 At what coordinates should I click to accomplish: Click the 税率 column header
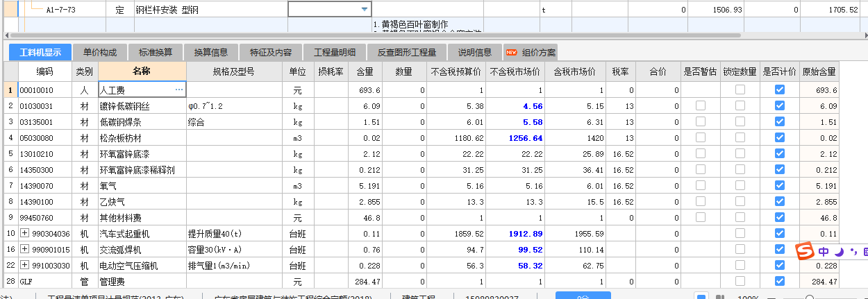coord(620,71)
